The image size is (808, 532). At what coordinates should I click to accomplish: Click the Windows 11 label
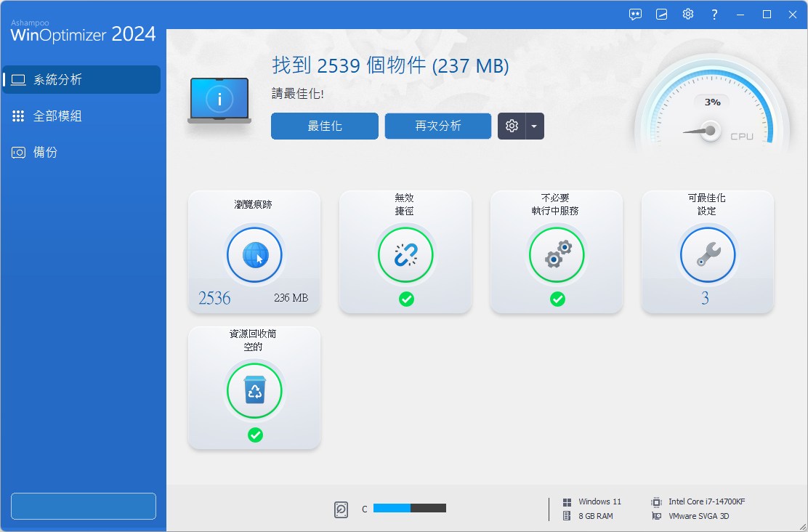(599, 501)
